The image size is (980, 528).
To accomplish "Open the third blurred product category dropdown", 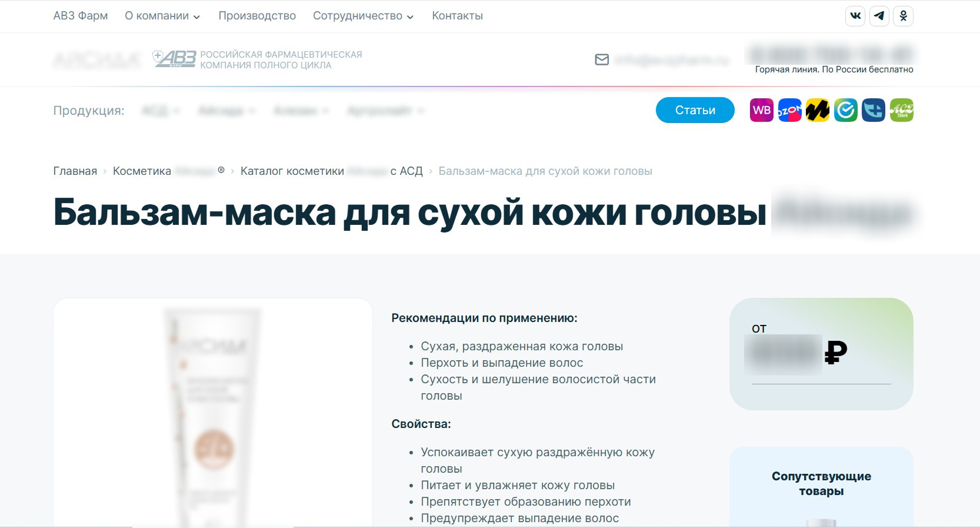I will [301, 111].
